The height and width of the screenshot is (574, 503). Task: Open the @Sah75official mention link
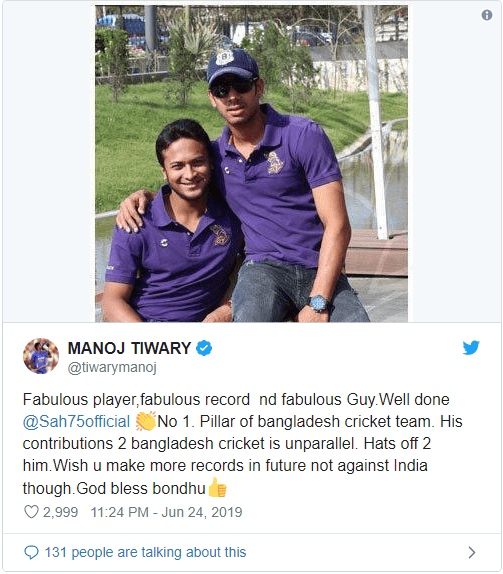[x=76, y=421]
